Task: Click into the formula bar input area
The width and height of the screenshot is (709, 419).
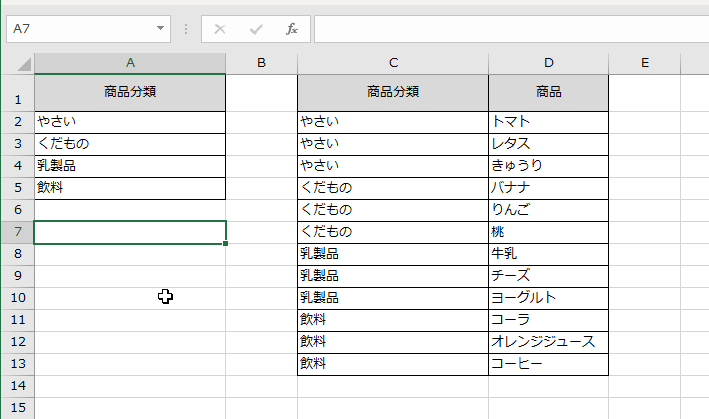Action: [510, 29]
